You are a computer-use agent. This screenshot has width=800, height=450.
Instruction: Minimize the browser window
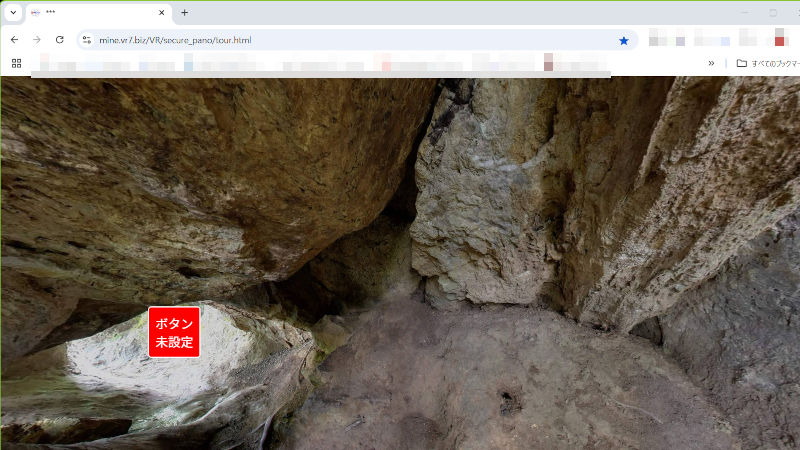click(x=745, y=12)
